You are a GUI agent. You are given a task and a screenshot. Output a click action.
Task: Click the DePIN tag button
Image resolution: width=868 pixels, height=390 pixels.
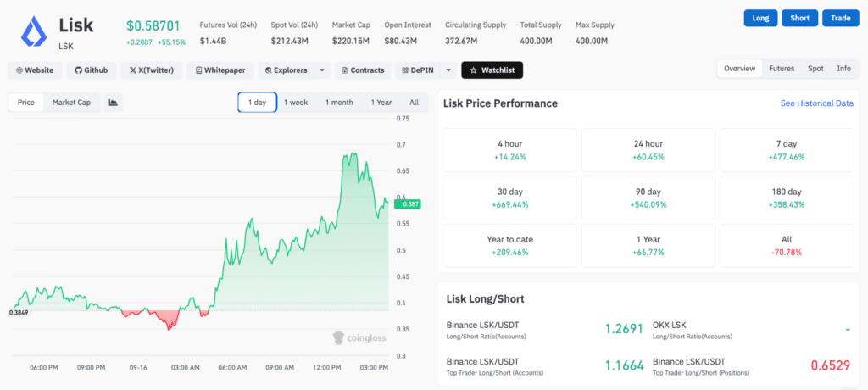pyautogui.click(x=417, y=70)
